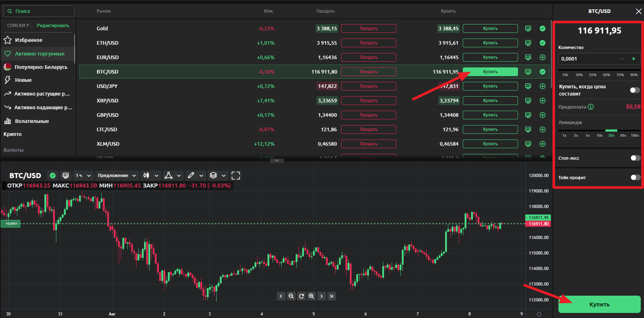This screenshot has width=644, height=318.
Task: Click the quantity field showing 0,0001
Action: 599,59
